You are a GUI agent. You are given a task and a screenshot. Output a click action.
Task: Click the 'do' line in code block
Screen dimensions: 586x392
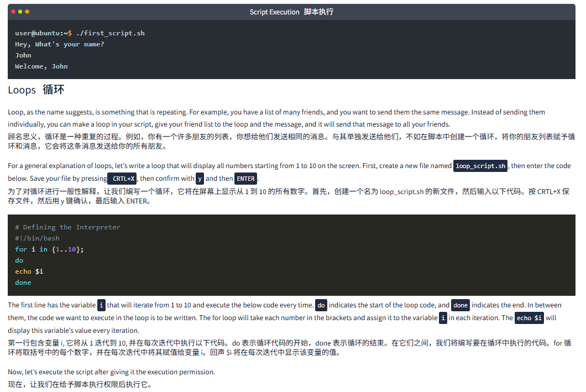pos(19,260)
